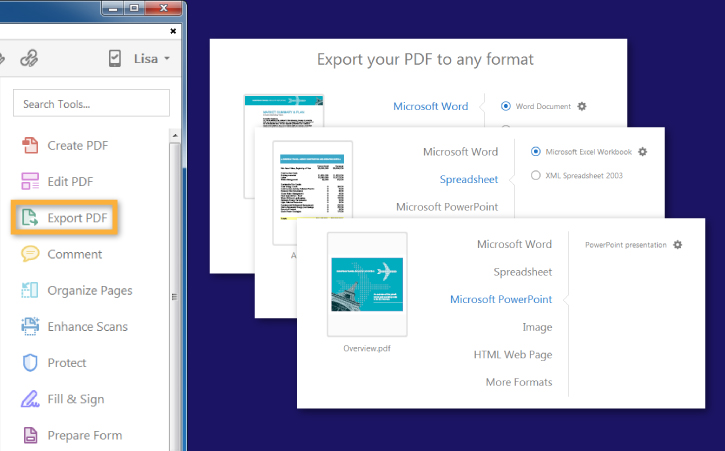Click the attach link chain icon
This screenshot has height=451, width=725.
coord(29,58)
